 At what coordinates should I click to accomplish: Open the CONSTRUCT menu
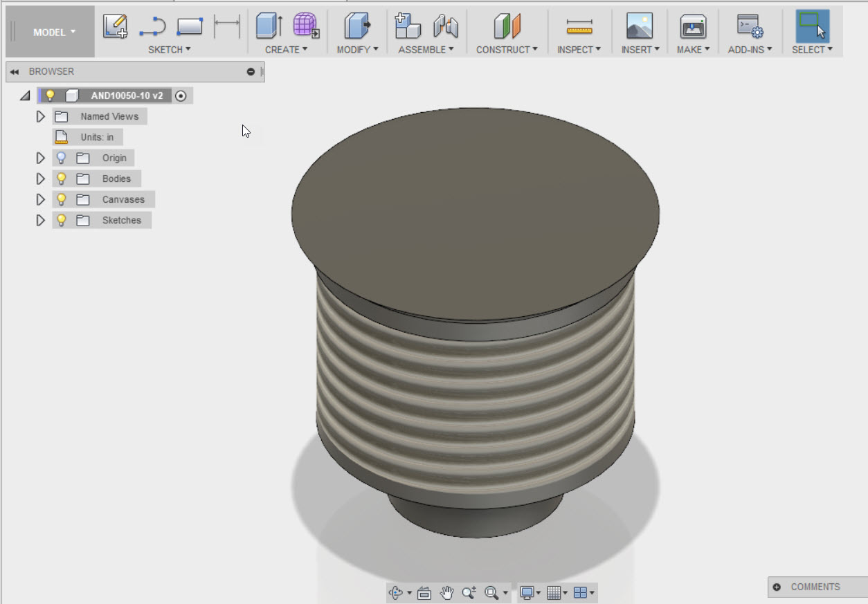point(507,50)
